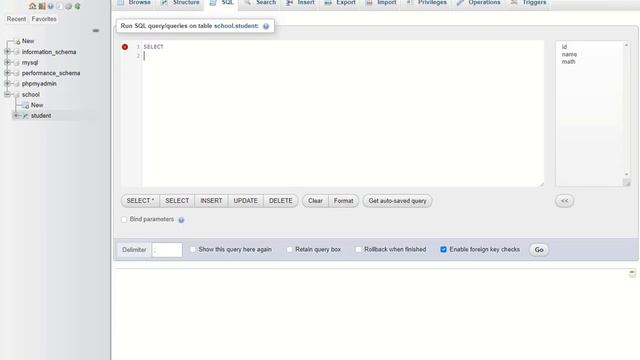Open the student table in sidebar
The image size is (640, 360).
(41, 116)
